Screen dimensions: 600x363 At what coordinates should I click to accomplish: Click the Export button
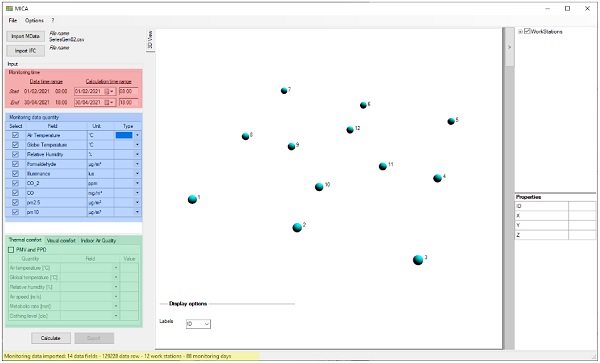(94, 338)
